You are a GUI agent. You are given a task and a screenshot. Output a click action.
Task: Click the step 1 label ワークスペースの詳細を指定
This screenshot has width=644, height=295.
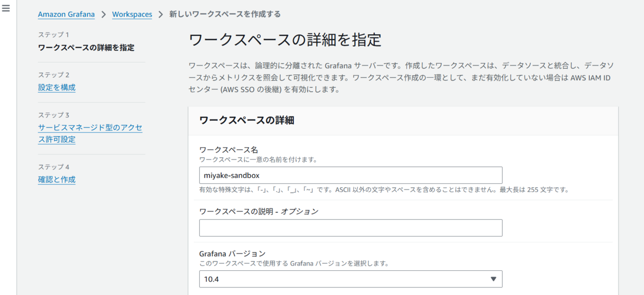[86, 48]
